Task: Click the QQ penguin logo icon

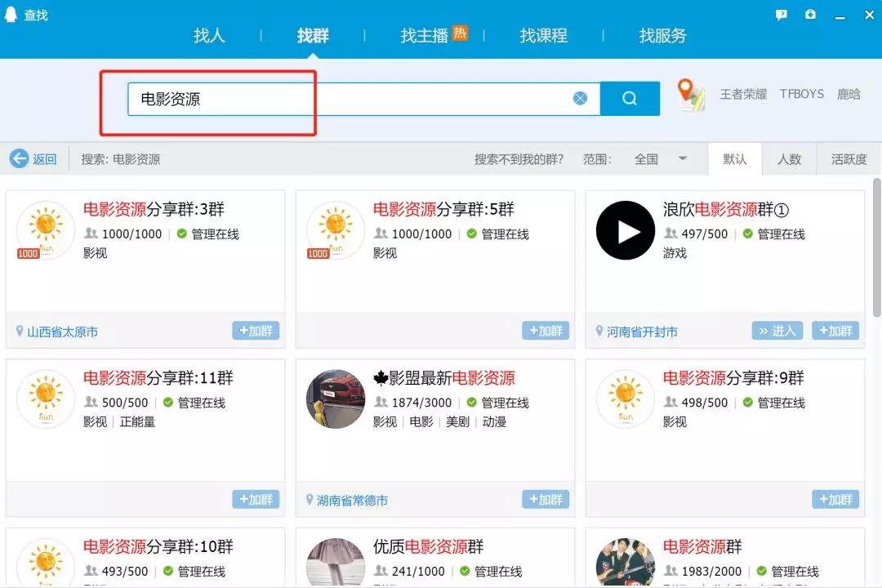Action: coord(10,14)
